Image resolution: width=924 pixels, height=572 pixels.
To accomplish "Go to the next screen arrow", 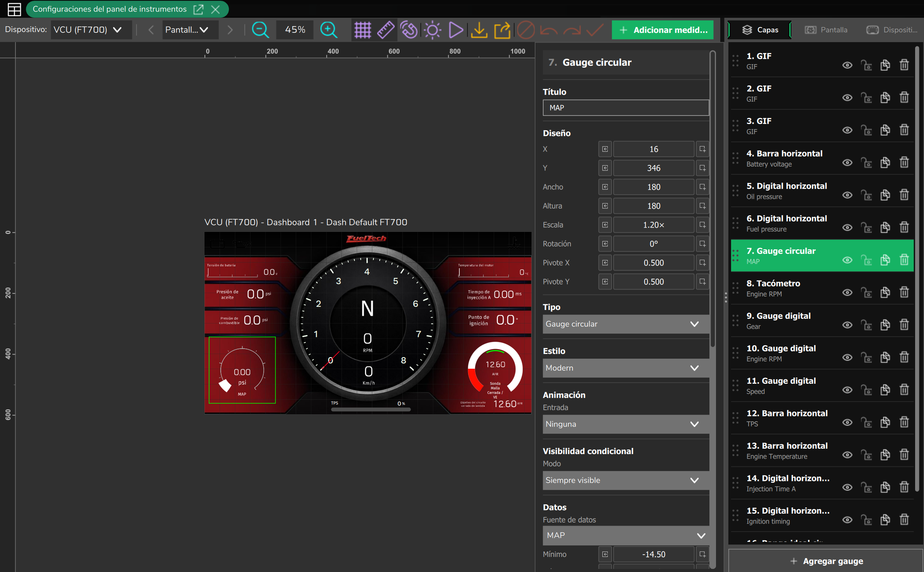I will click(x=230, y=30).
